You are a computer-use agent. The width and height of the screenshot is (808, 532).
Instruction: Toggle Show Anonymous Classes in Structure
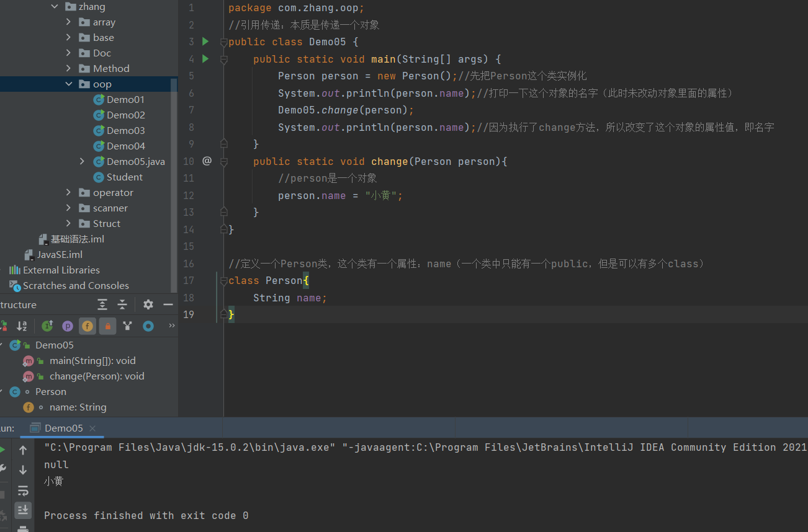127,326
